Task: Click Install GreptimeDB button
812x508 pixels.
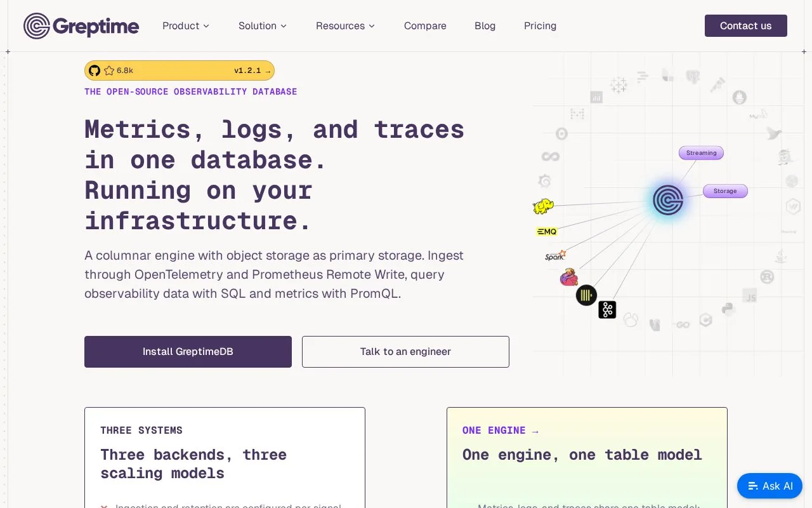Action: click(188, 352)
